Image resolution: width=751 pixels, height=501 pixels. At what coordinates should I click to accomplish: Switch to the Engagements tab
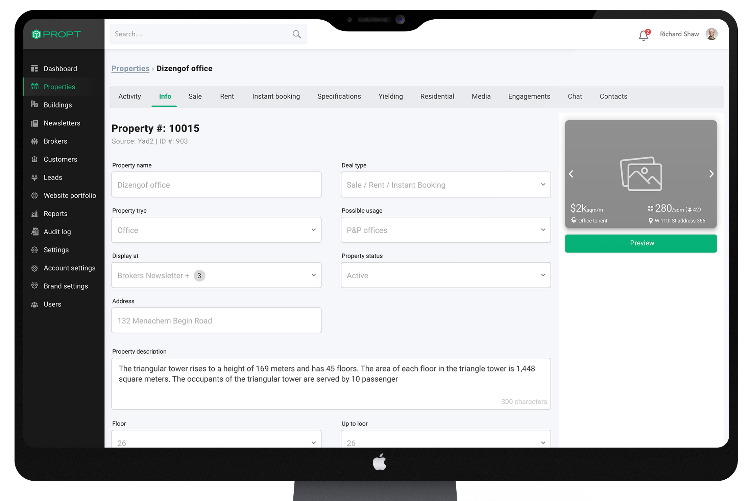coord(529,96)
